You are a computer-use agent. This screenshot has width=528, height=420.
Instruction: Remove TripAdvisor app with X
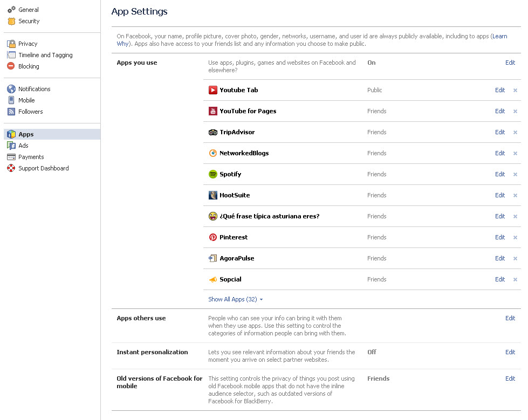[515, 132]
